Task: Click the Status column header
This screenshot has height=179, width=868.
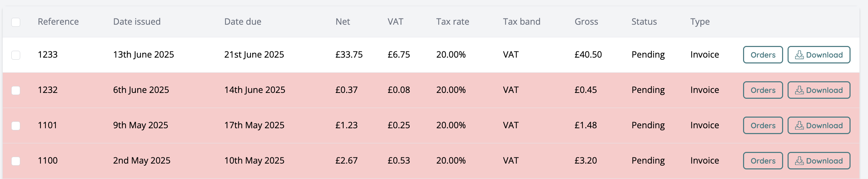Action: coord(644,22)
